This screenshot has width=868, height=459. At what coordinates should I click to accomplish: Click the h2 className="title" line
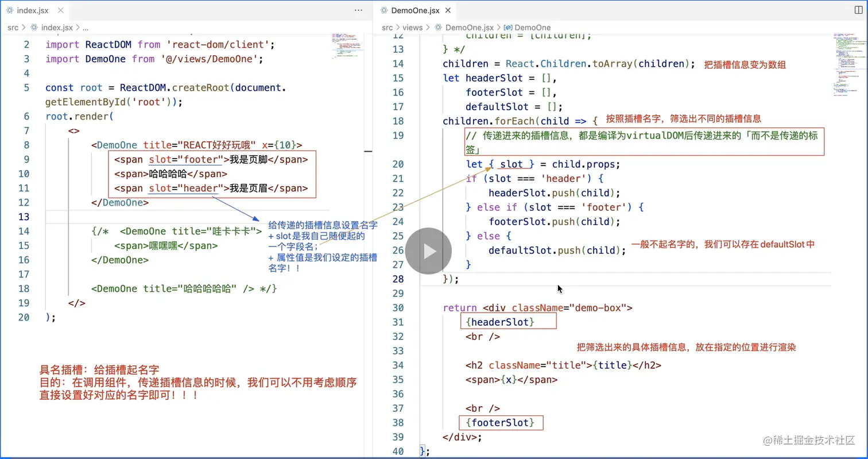click(563, 365)
